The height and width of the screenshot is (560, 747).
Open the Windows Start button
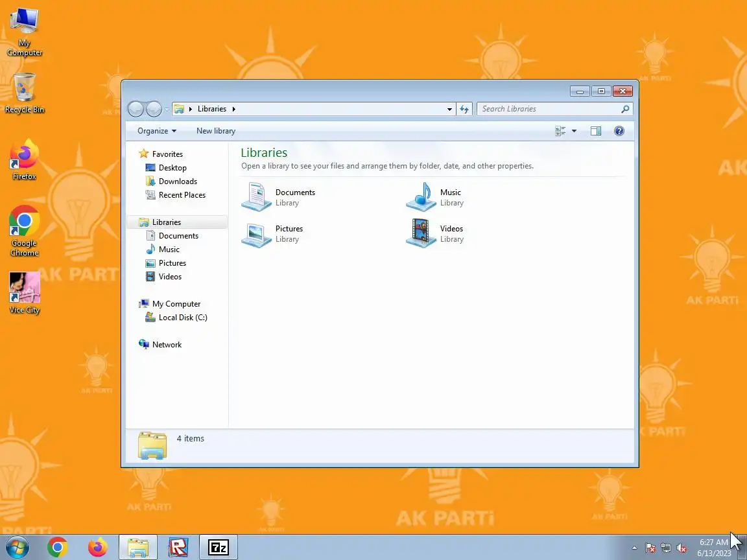tap(17, 548)
